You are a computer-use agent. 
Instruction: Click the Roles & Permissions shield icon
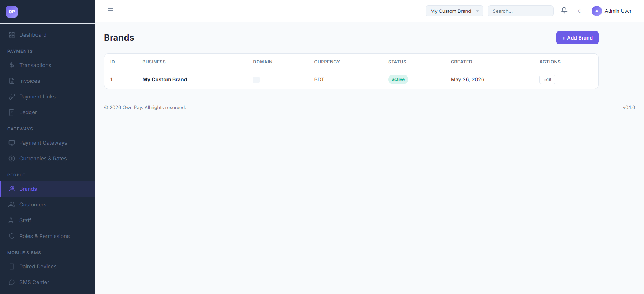(x=12, y=236)
